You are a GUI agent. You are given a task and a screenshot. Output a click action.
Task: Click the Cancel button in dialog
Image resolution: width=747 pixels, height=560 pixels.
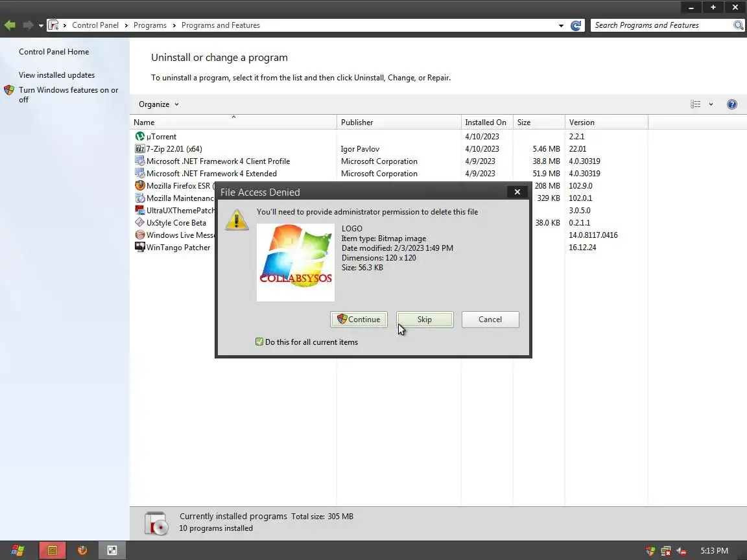(490, 320)
